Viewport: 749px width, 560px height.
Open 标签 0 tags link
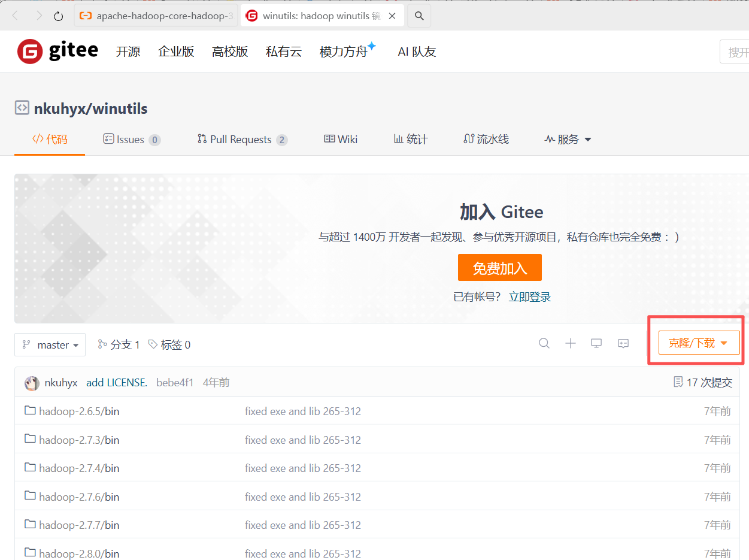(x=169, y=345)
